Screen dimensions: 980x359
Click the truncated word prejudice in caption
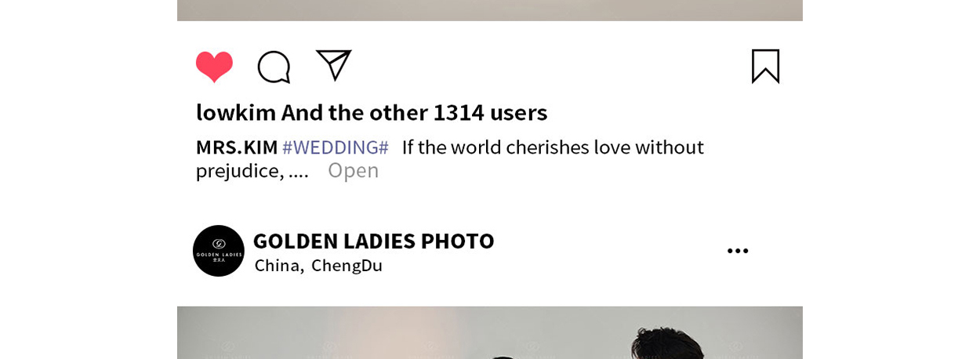(238, 171)
